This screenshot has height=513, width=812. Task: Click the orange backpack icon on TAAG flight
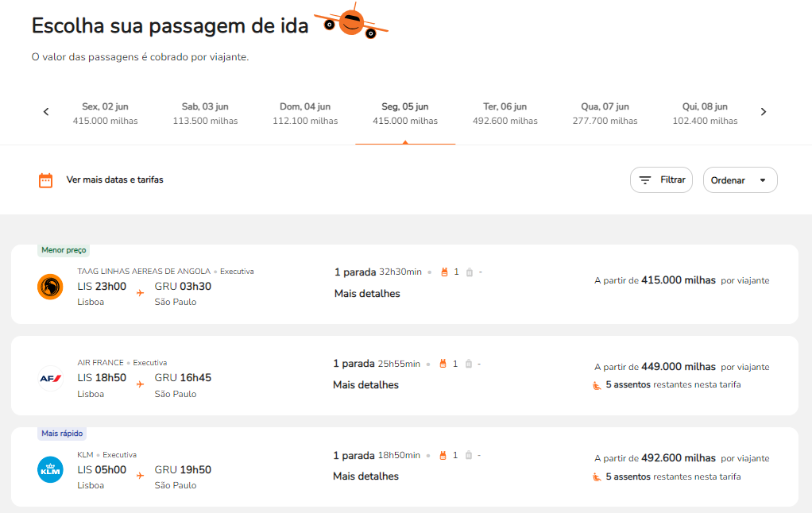point(444,272)
